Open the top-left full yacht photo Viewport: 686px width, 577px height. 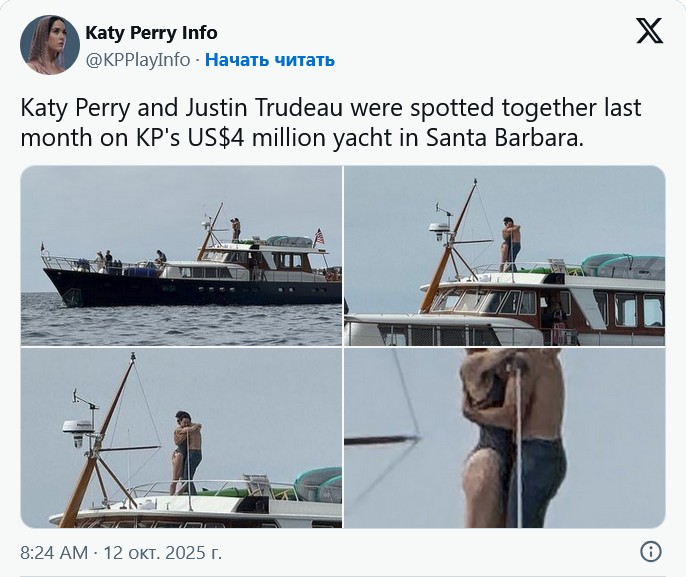pyautogui.click(x=181, y=256)
